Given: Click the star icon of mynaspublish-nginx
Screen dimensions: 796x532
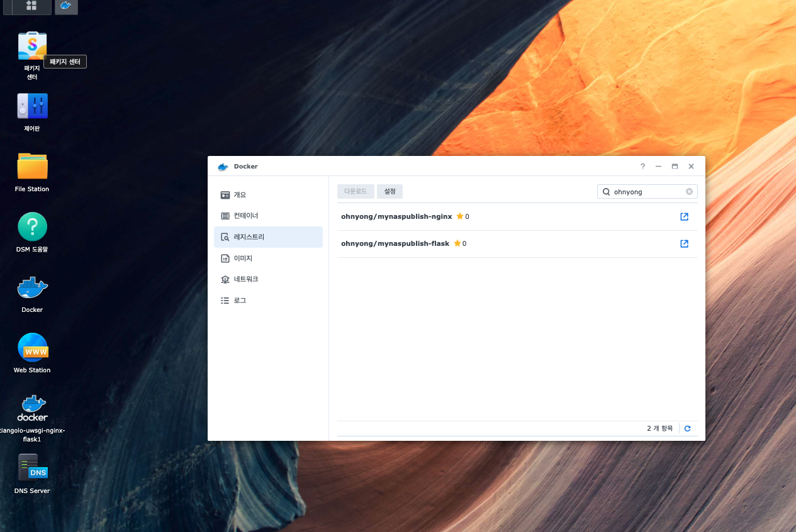Looking at the screenshot, I should click(x=460, y=216).
